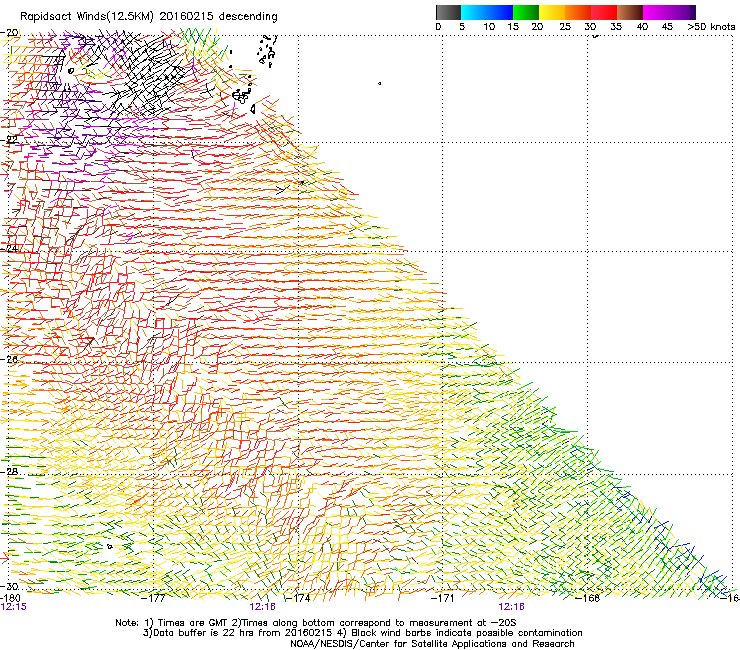Screen dimensions: 740x650
Task: Select the '15' color scale label
Action: pos(513,27)
